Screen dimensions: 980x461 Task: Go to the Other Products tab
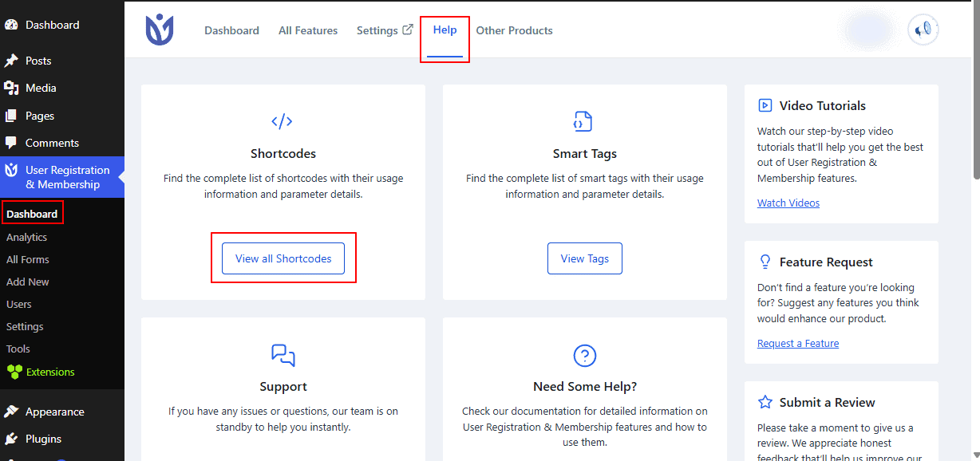pos(514,30)
